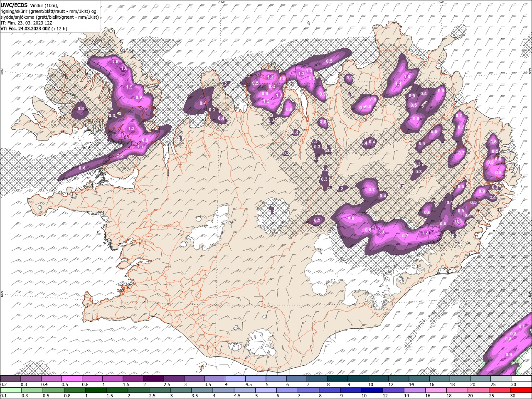Pick the darkest plum snow swatch starting at 0.2
Screen dimensions: 532x399
pyautogui.click(x=10, y=379)
